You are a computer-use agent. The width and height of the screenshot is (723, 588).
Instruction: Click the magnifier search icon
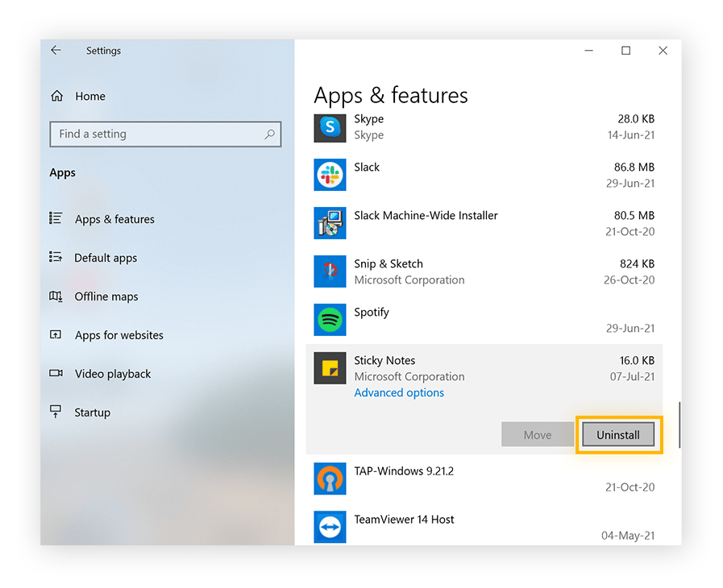pos(270,134)
